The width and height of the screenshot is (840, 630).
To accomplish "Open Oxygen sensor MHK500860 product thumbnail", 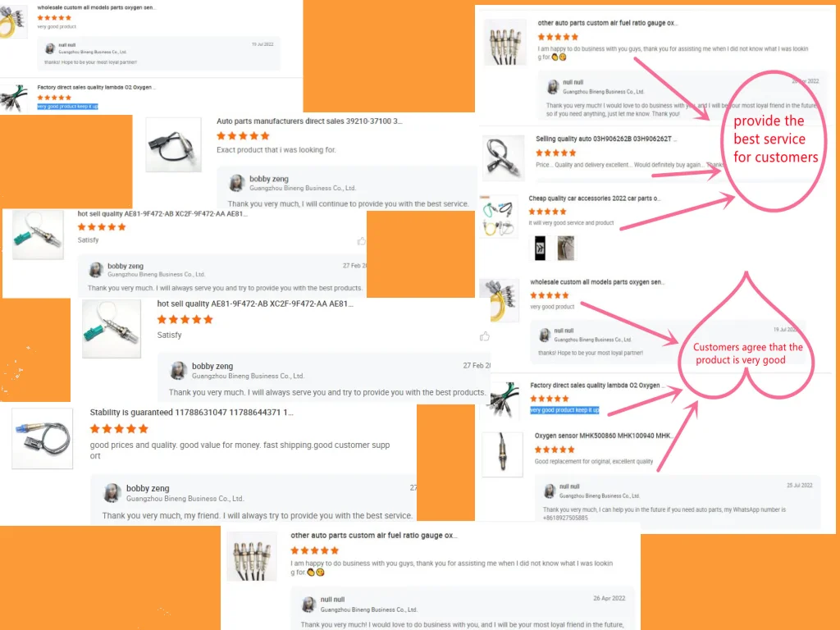I will click(503, 454).
